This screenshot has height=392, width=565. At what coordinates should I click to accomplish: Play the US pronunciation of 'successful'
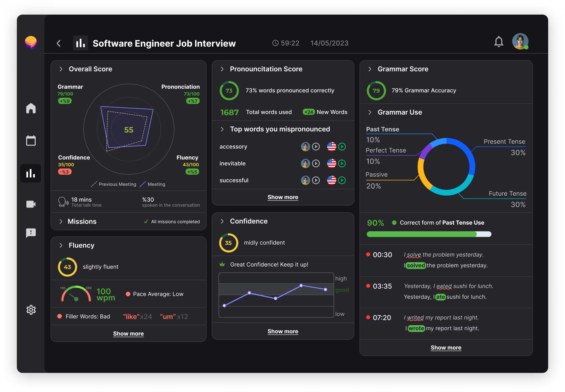[342, 180]
